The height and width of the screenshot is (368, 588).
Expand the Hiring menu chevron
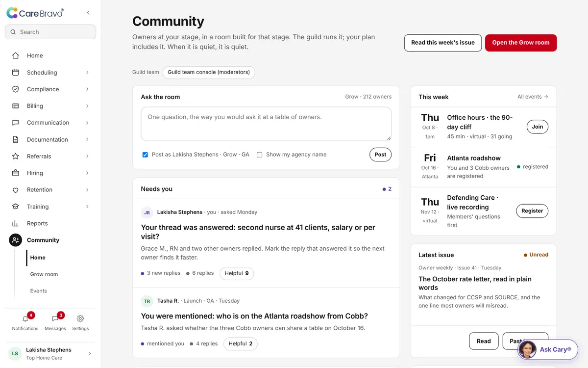(87, 173)
